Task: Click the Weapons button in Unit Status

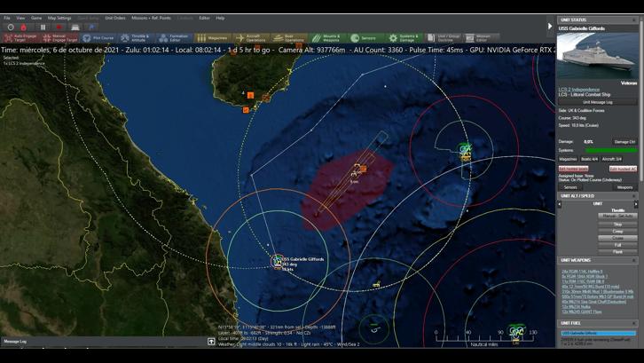Action: pyautogui.click(x=624, y=187)
